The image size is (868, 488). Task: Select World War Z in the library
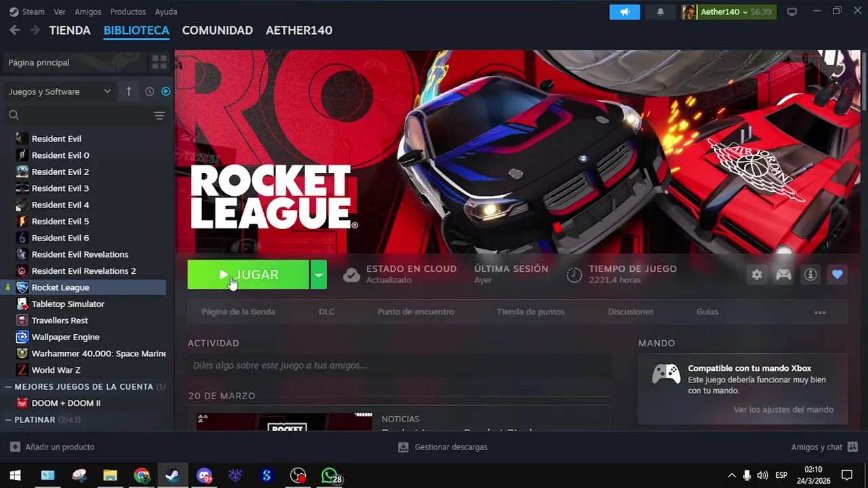[56, 370]
